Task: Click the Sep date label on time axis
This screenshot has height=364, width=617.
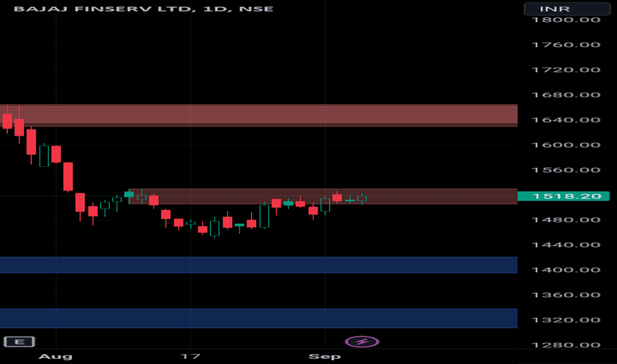Action: click(324, 357)
